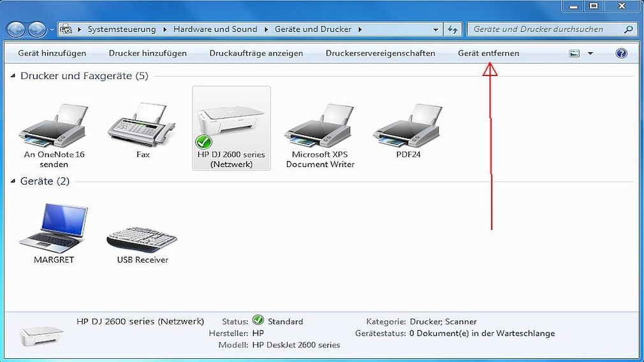The height and width of the screenshot is (362, 644).
Task: Collapse the Drucker und Faxgeräte group
Action: point(13,76)
